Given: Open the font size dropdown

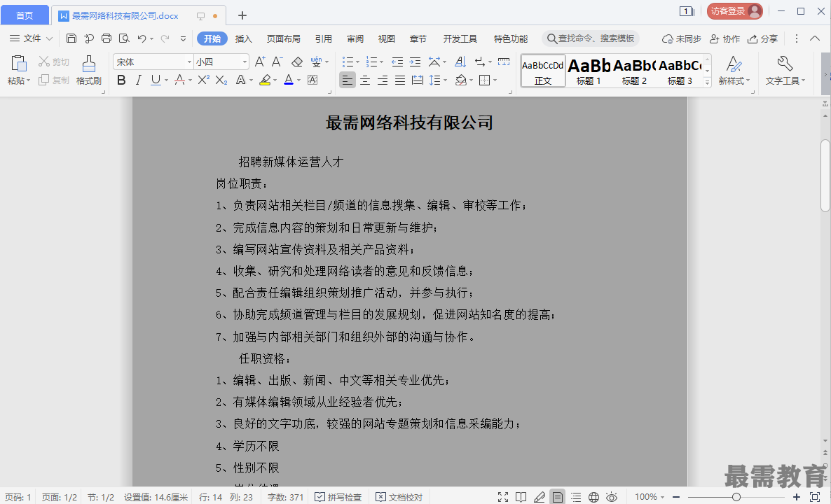Looking at the screenshot, I should click(245, 62).
